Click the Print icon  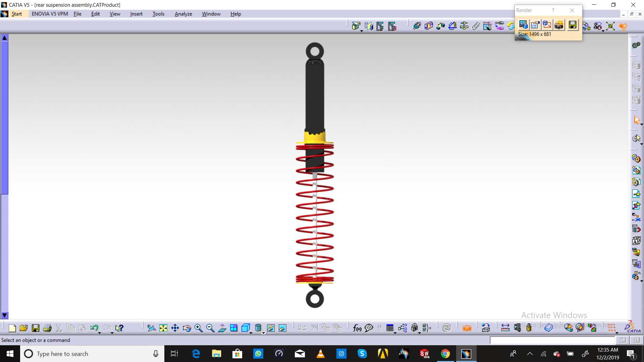[47, 328]
